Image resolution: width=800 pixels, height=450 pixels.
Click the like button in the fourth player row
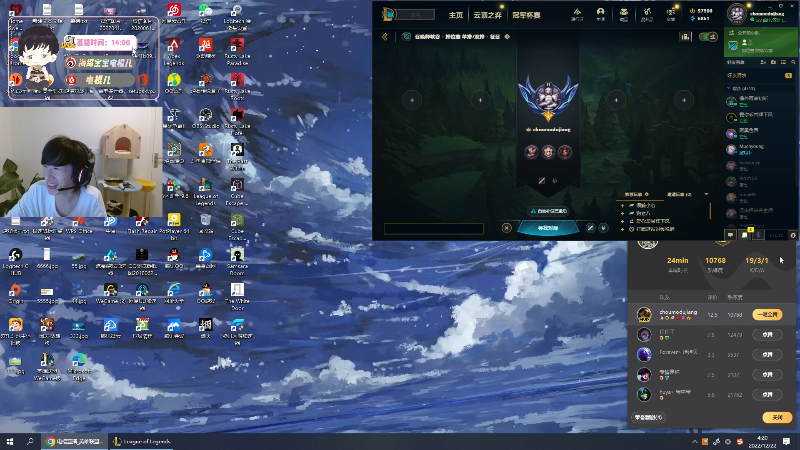[767, 374]
